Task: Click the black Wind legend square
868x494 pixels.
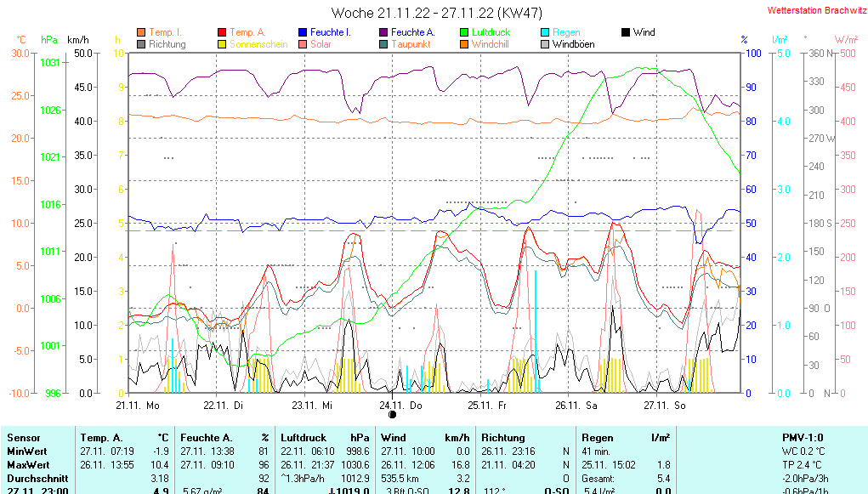Action: pos(626,32)
